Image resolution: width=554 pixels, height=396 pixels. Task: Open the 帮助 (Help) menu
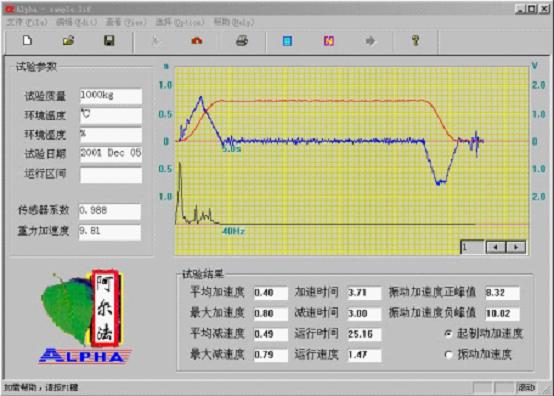pos(234,22)
